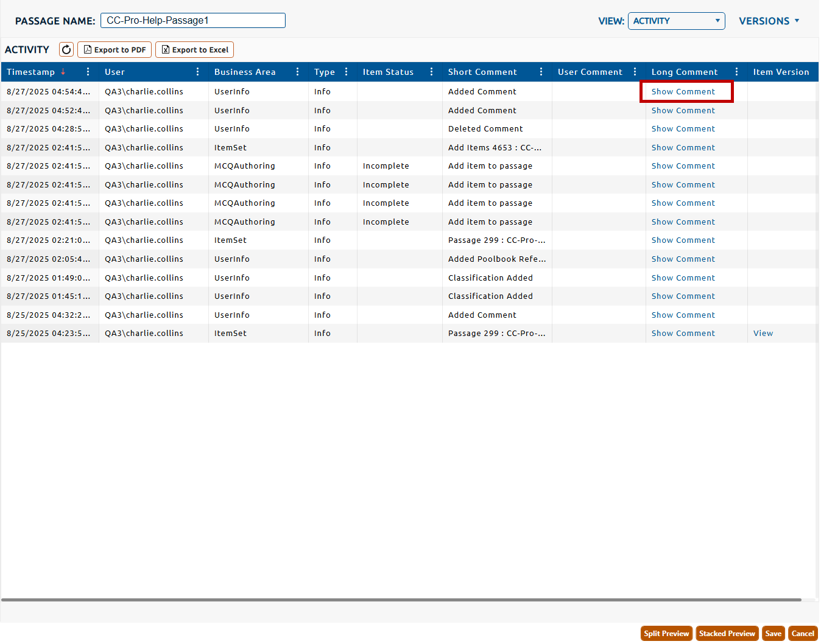Open Type column options menu
821x644 pixels.
point(347,72)
